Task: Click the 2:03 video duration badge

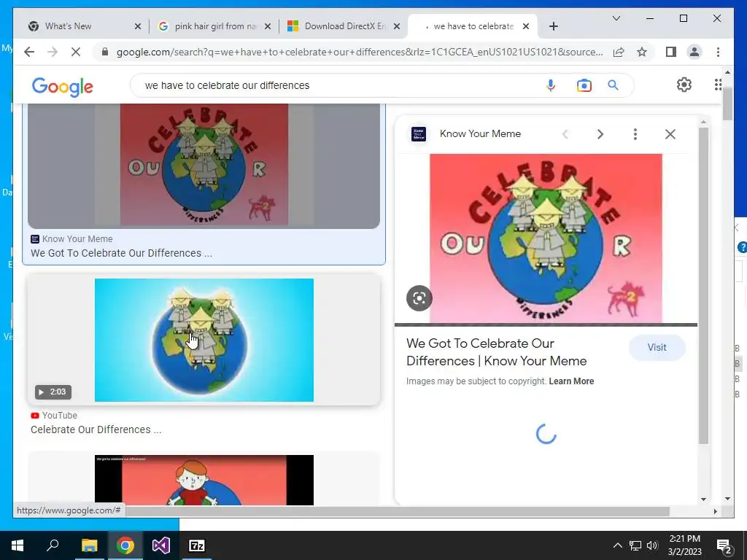Action: click(53, 392)
